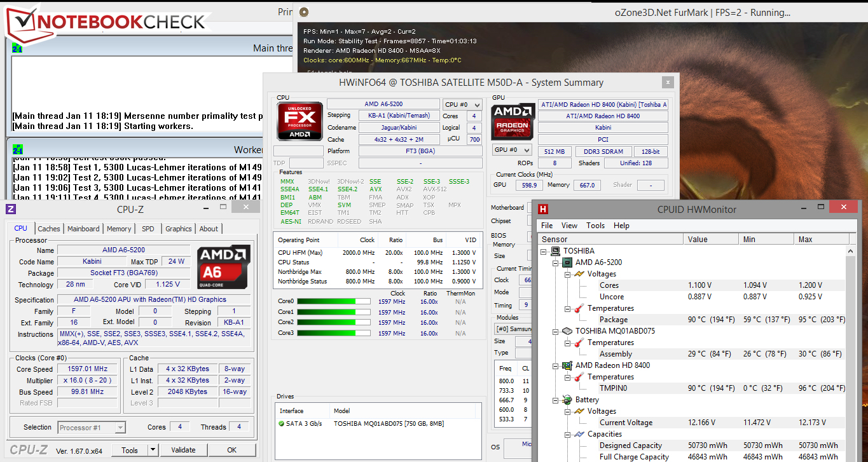Click the Temperatures thermometer icon under AMD Radeon HD 8400
This screenshot has height=462, width=868.
click(579, 377)
